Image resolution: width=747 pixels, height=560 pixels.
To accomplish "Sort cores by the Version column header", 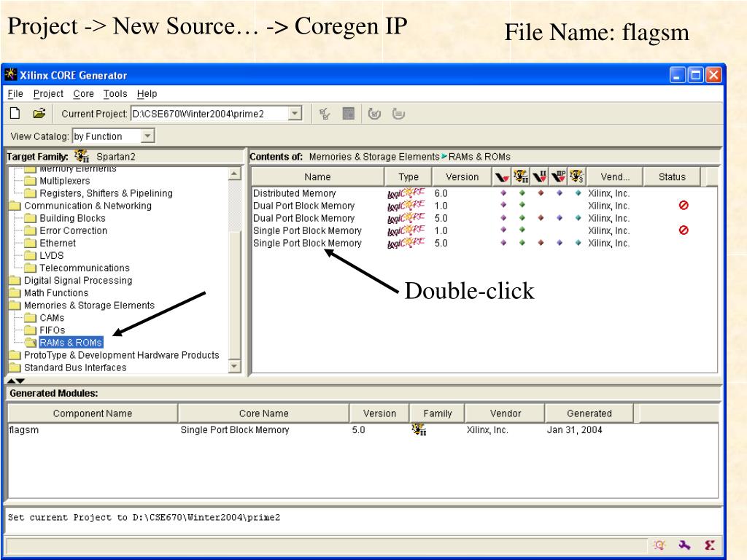I will [462, 176].
